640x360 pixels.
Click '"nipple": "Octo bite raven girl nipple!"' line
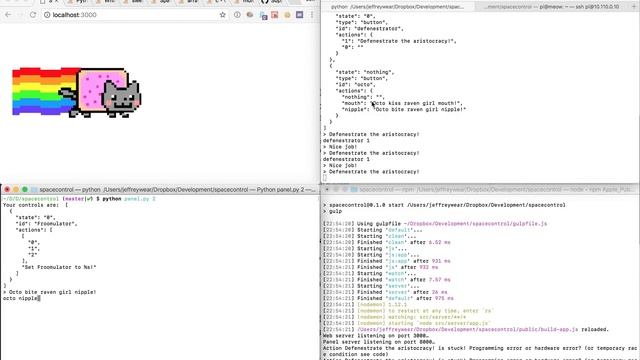[404, 109]
